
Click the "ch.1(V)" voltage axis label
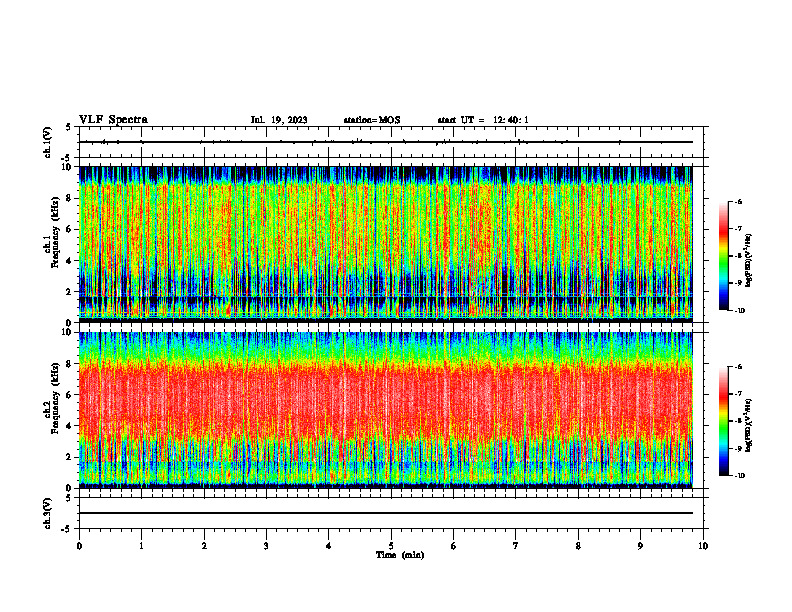click(48, 142)
